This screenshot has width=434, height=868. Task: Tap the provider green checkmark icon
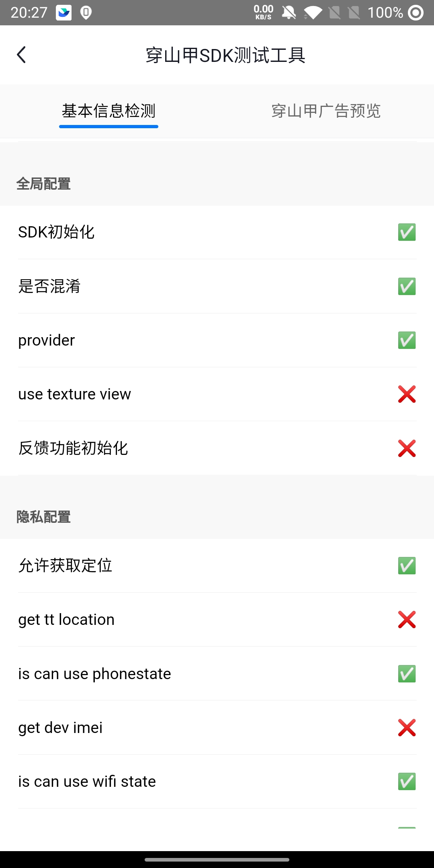(407, 340)
